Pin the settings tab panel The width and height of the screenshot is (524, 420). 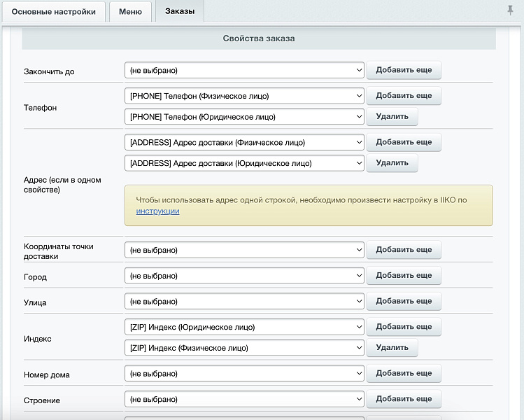(x=510, y=10)
